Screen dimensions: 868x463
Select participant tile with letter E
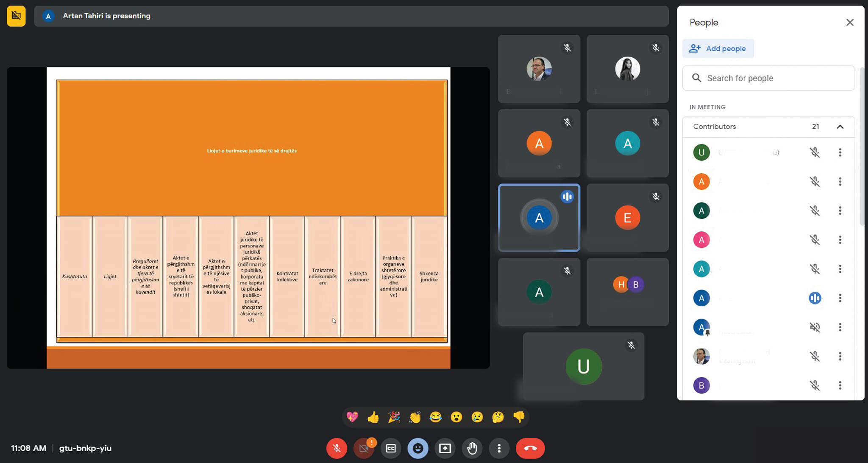tap(627, 218)
